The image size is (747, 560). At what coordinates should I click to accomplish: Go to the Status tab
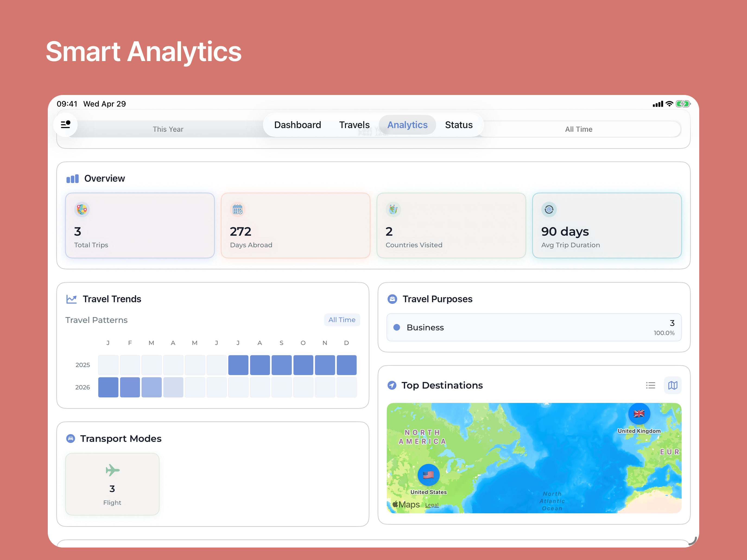[x=459, y=125]
